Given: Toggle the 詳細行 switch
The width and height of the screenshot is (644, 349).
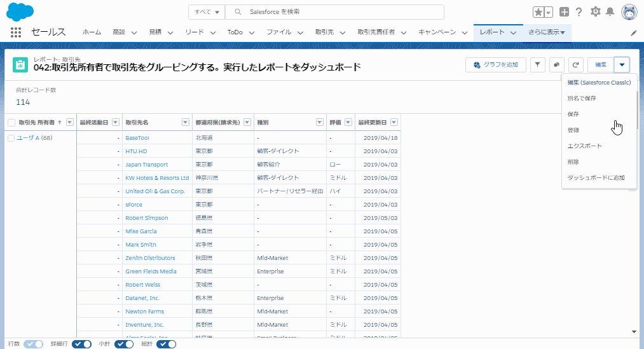Looking at the screenshot, I should 82,344.
